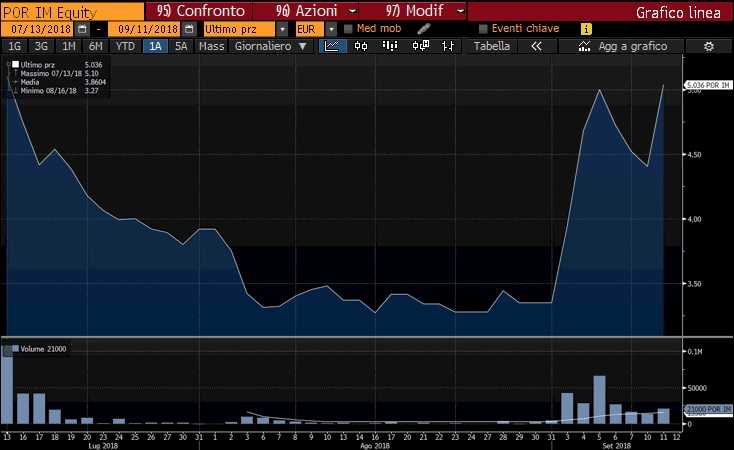Click the Volume 21000 legend label
The image size is (734, 450).
[43, 349]
